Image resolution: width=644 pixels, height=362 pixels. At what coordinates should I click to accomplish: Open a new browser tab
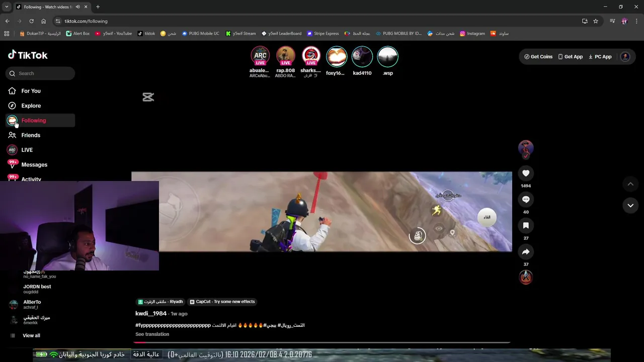point(98,7)
